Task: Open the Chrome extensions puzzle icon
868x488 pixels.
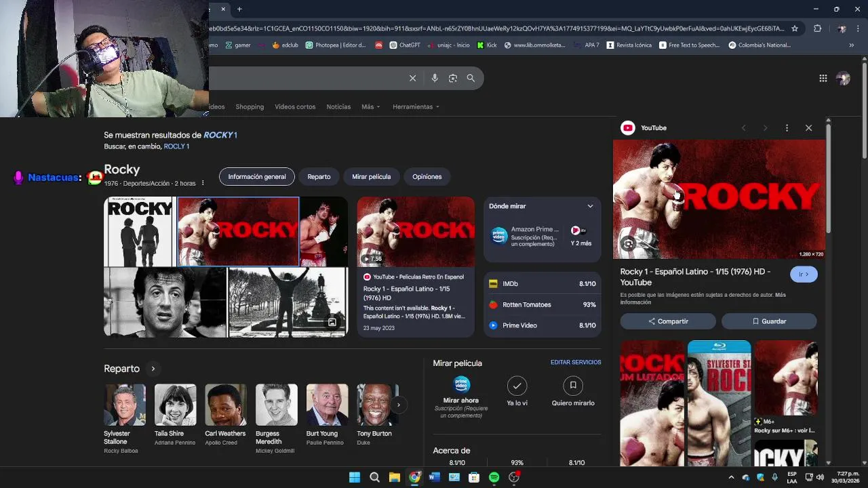Action: (x=817, y=28)
